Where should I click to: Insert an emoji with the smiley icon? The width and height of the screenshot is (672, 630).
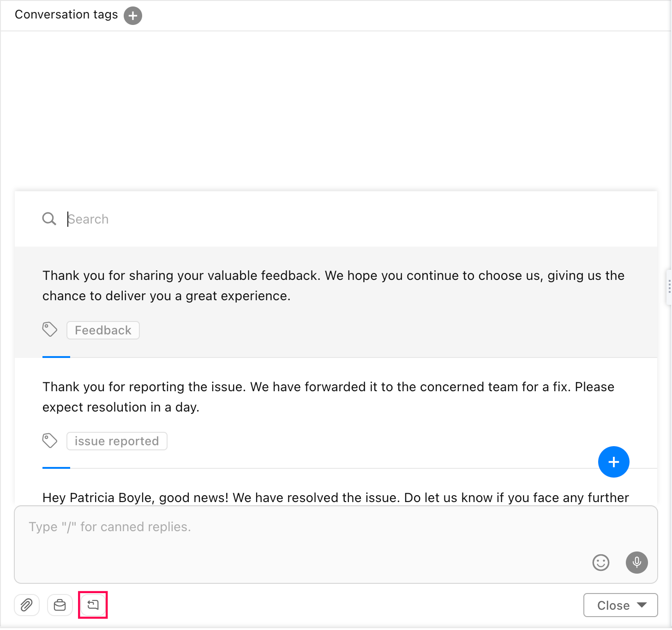(x=600, y=563)
